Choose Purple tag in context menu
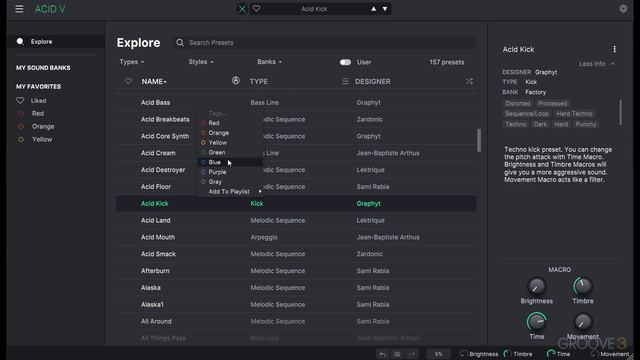 coord(231,172)
